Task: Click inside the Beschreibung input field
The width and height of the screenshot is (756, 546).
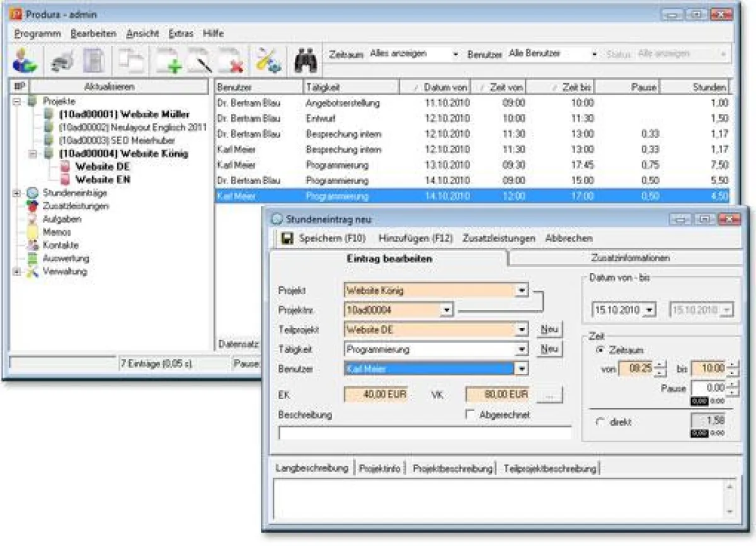Action: click(x=422, y=433)
